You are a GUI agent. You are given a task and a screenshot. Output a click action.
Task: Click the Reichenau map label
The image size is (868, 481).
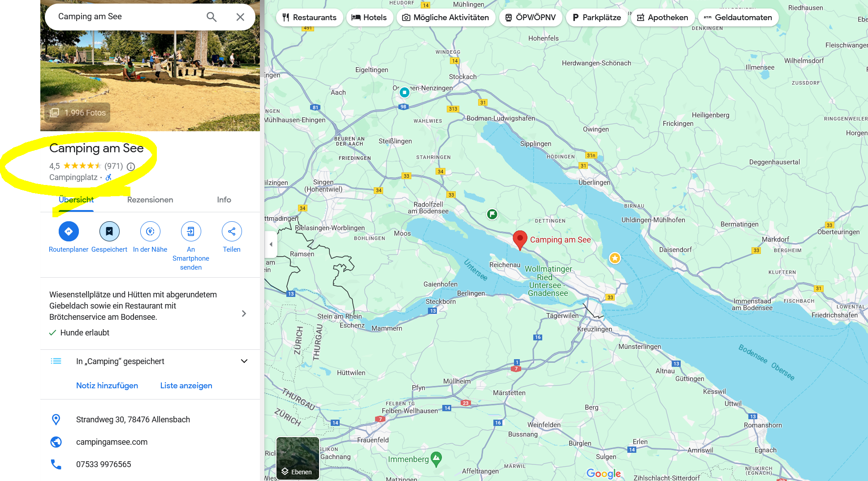(x=505, y=265)
